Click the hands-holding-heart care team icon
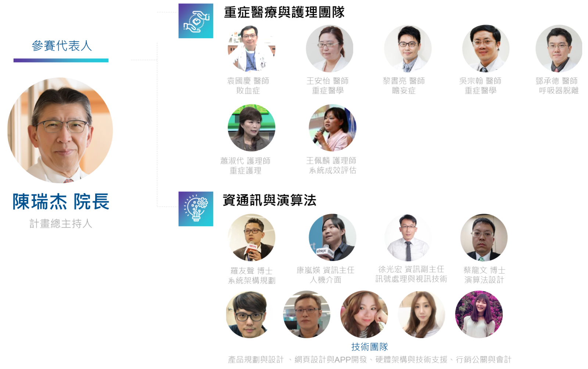This screenshot has height=369, width=588. click(196, 21)
